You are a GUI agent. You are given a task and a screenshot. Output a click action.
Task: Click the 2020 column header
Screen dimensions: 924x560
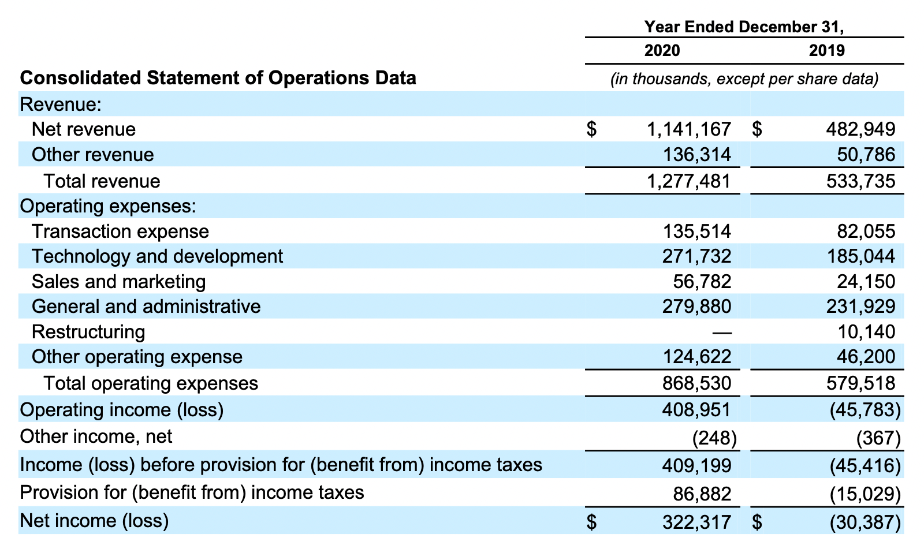click(x=662, y=51)
